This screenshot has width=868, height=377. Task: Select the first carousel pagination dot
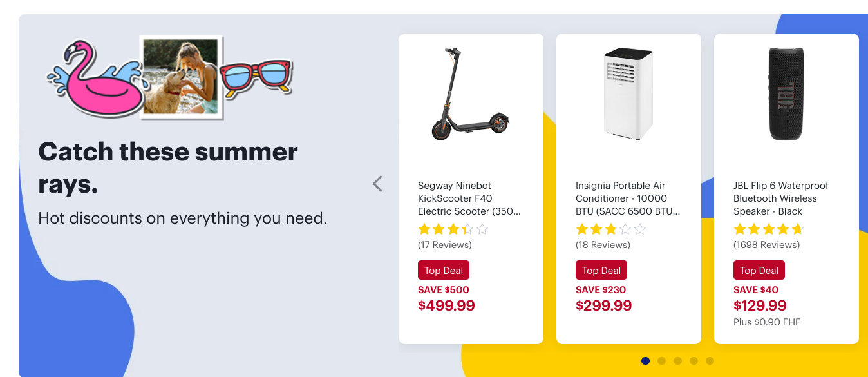pyautogui.click(x=646, y=361)
